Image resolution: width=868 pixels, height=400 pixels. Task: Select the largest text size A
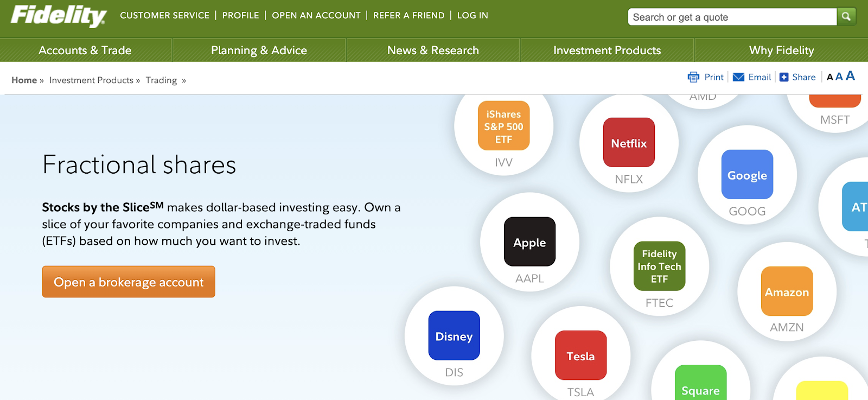850,76
